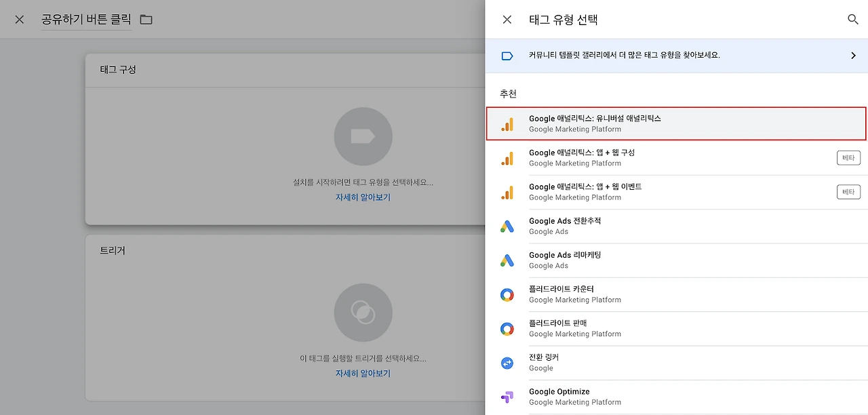Image resolution: width=868 pixels, height=415 pixels.
Task: Expand the community template gallery chevron
Action: click(853, 56)
